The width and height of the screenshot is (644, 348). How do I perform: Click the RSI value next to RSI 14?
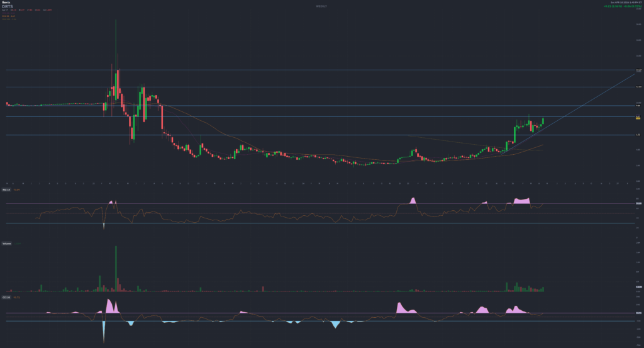coord(16,190)
